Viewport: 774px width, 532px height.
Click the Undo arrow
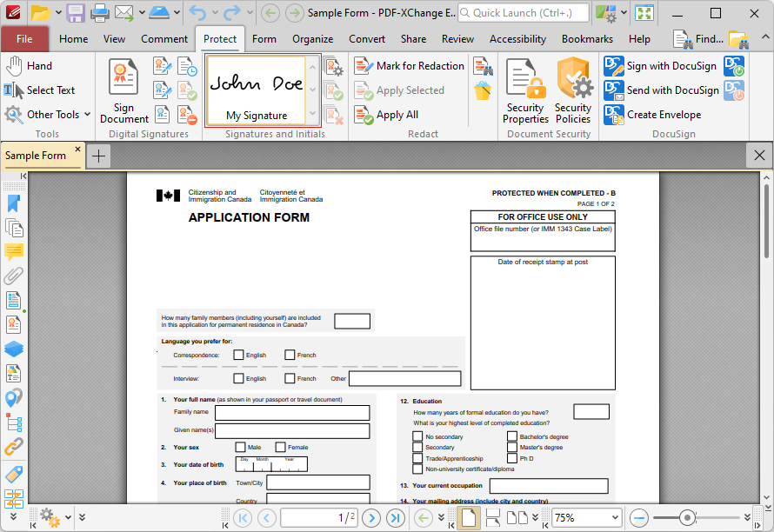coord(198,13)
